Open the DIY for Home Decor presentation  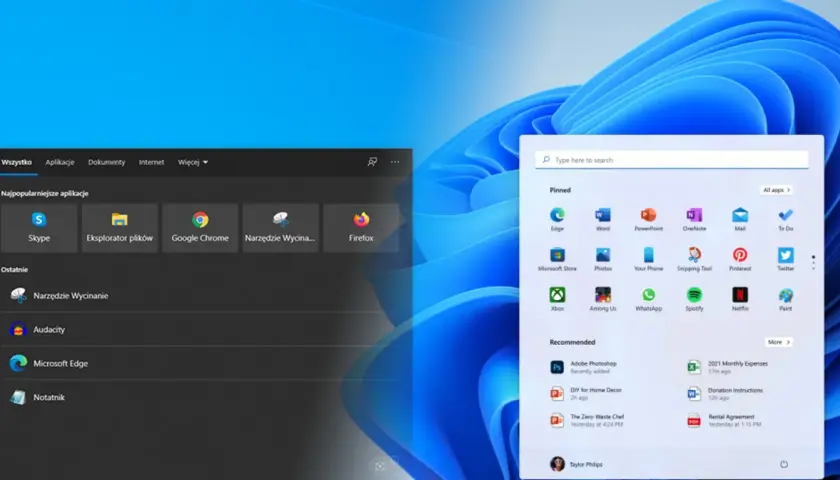[x=586, y=394]
